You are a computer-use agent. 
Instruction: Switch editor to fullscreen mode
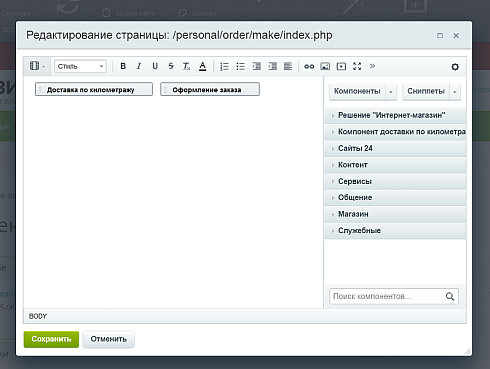(357, 66)
